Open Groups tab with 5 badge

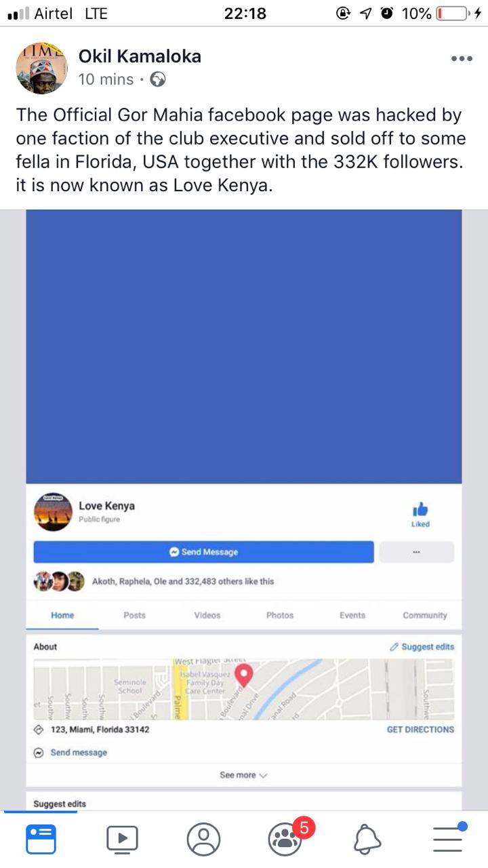tap(286, 839)
